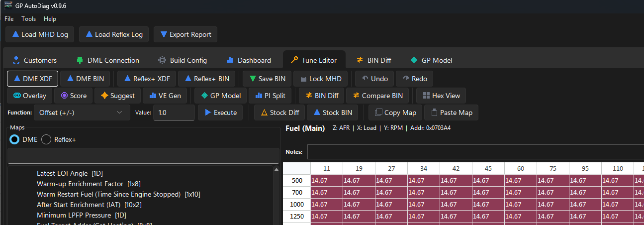Open the Tools menu
The width and height of the screenshot is (644, 225).
click(x=28, y=18)
